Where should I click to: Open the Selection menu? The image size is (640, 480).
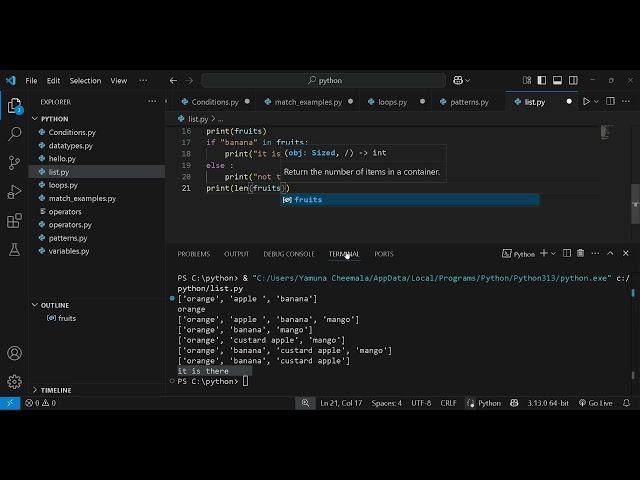click(85, 80)
